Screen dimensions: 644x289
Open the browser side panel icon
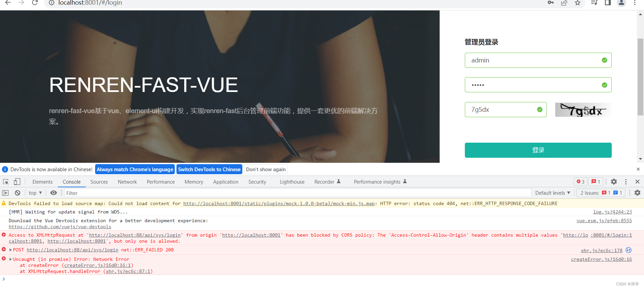pyautogui.click(x=608, y=3)
